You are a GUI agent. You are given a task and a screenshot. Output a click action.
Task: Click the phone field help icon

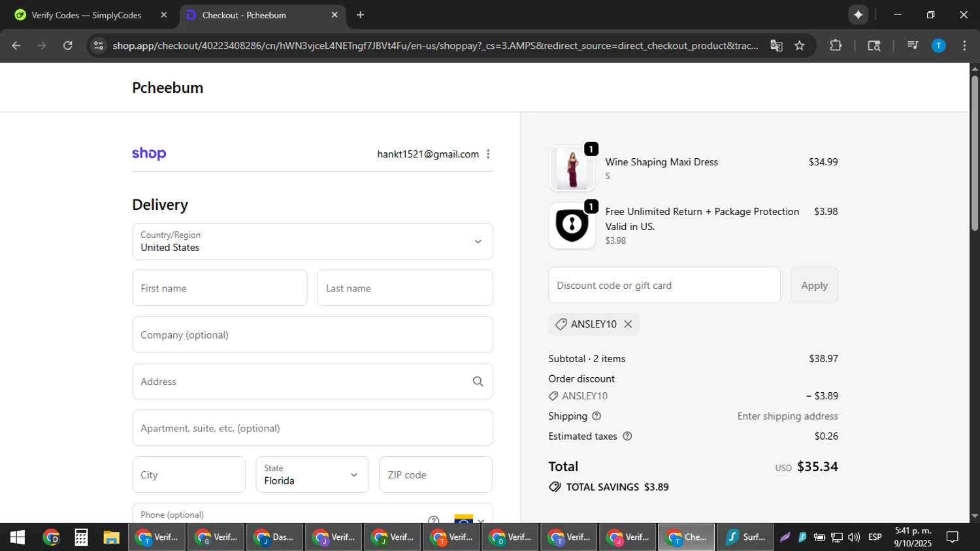434,520
